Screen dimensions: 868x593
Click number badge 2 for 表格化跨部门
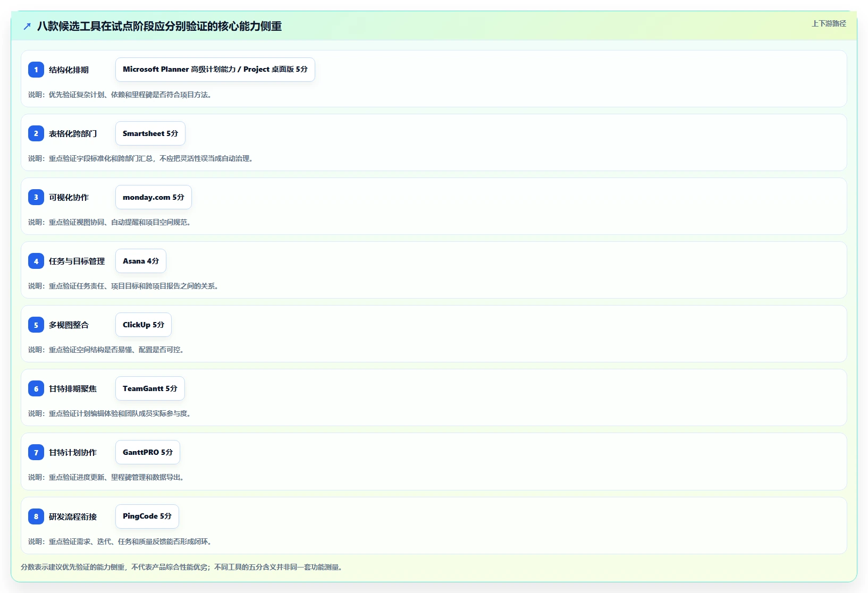click(x=36, y=133)
